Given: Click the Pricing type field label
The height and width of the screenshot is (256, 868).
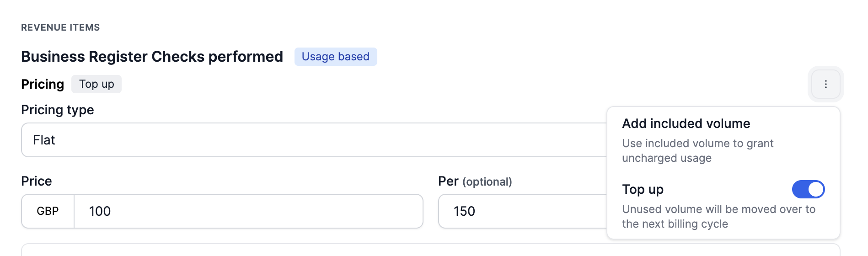Looking at the screenshot, I should click(x=58, y=110).
